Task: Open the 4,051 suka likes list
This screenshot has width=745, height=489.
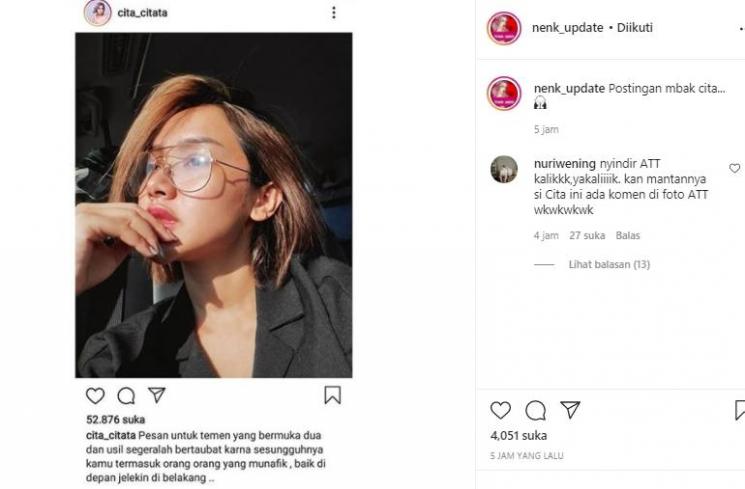Action: [x=518, y=435]
